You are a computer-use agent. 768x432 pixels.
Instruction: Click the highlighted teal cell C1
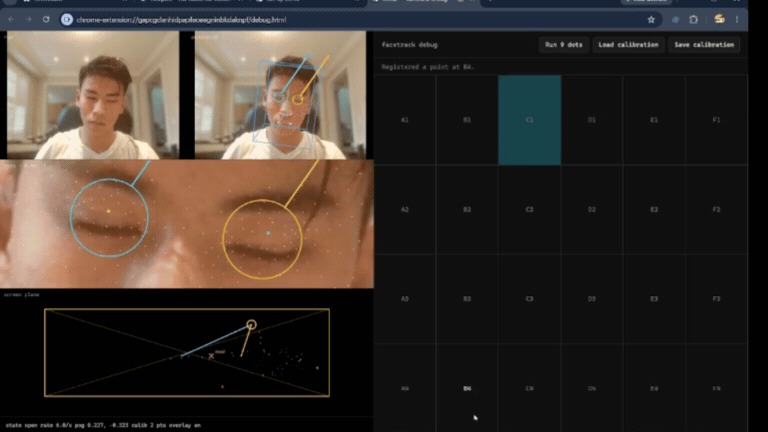529,120
